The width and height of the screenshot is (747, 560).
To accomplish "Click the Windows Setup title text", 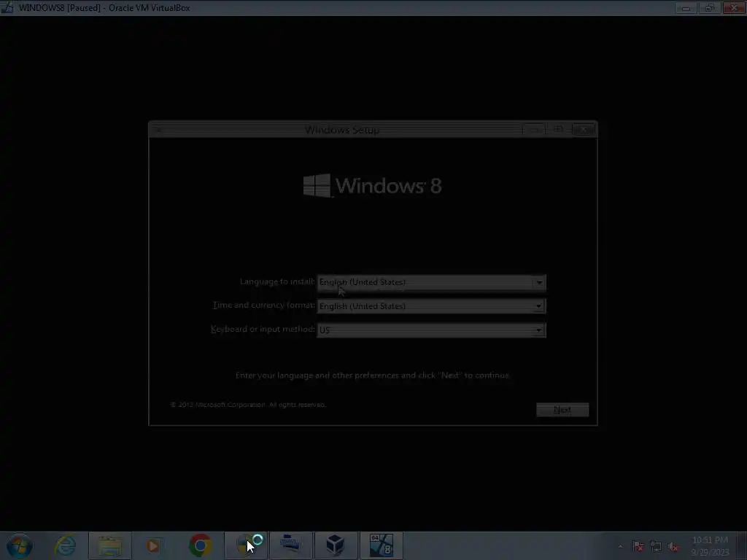I will [x=342, y=130].
